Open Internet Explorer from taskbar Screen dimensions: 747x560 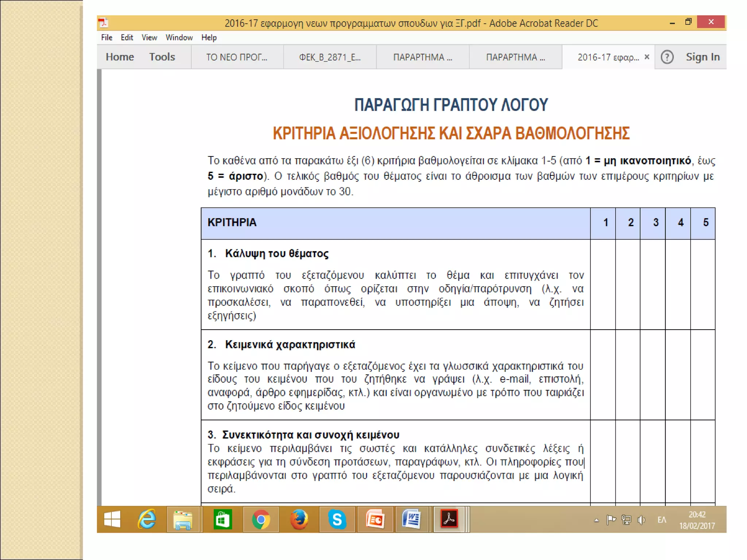click(147, 519)
